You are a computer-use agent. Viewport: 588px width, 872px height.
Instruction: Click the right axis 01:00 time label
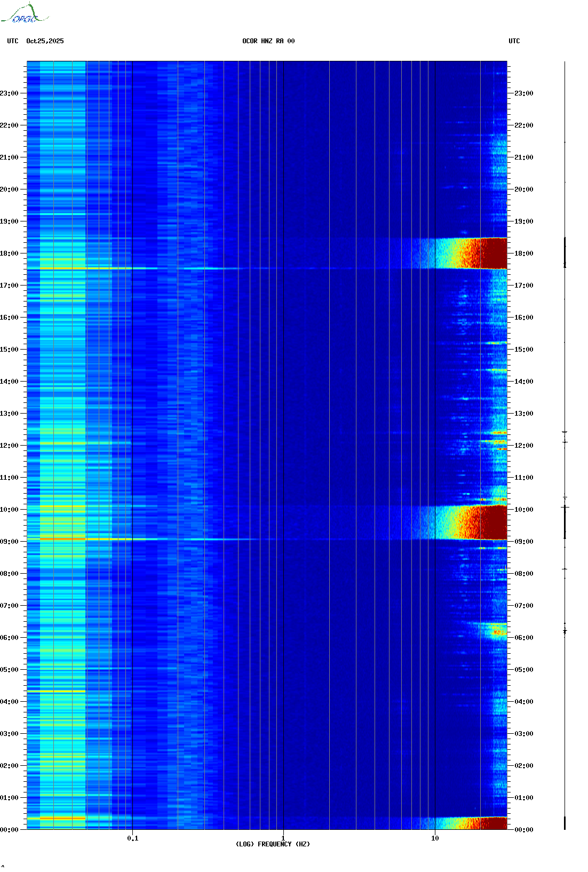(x=523, y=798)
